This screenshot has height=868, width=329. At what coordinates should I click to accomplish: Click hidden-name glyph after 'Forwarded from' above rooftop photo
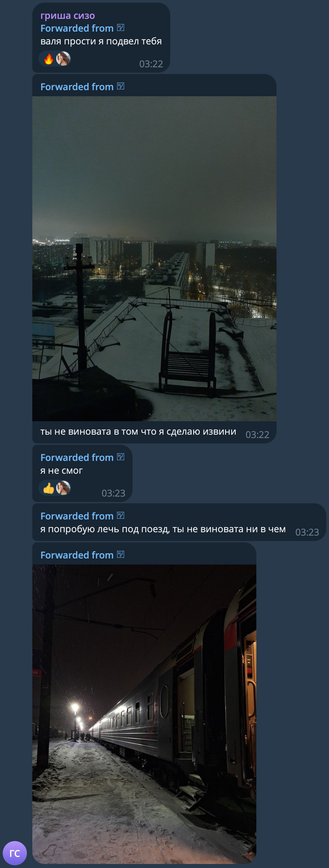(x=121, y=86)
